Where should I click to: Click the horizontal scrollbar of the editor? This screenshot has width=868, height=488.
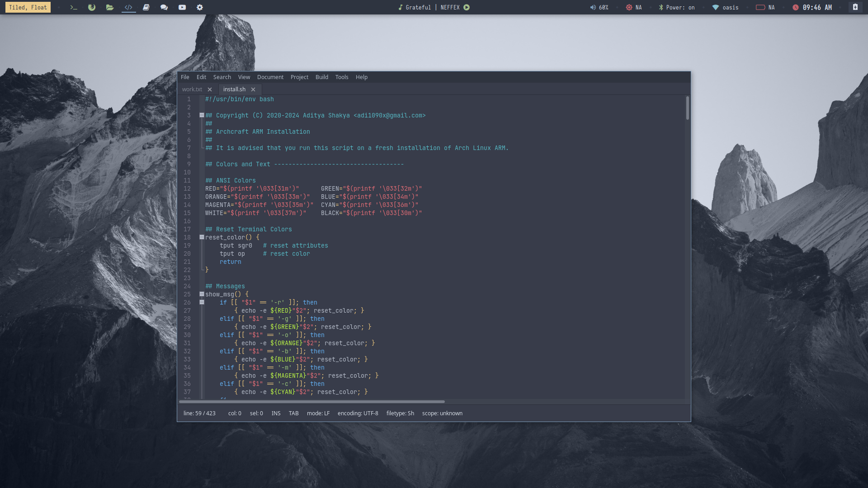(x=312, y=402)
